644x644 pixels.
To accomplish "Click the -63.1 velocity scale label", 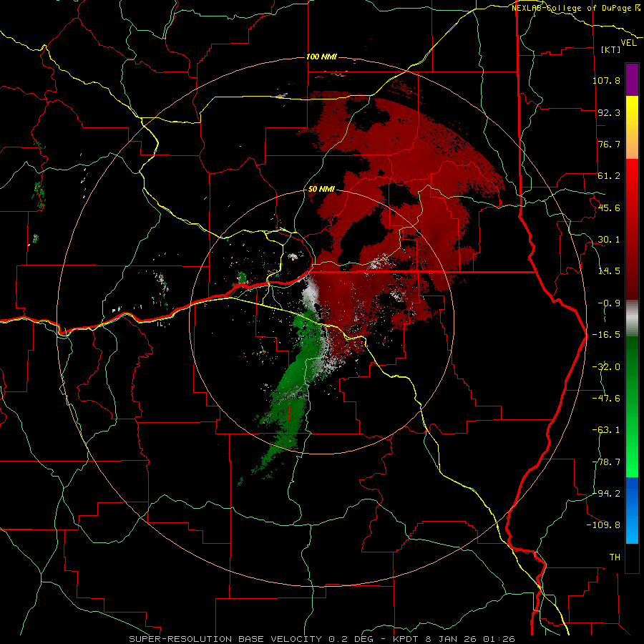I will (x=606, y=430).
